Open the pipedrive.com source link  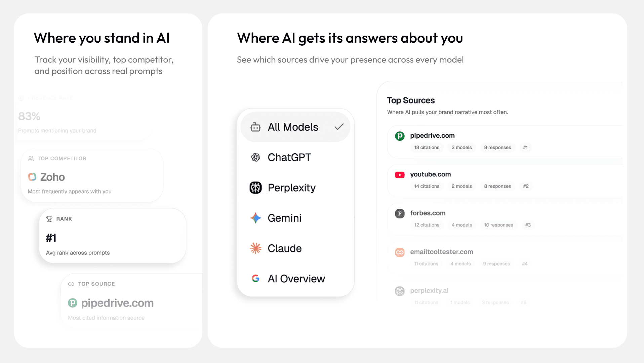(432, 136)
